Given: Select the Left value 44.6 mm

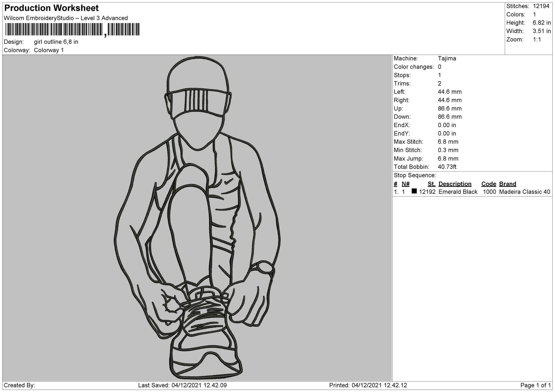Looking at the screenshot, I should (450, 92).
